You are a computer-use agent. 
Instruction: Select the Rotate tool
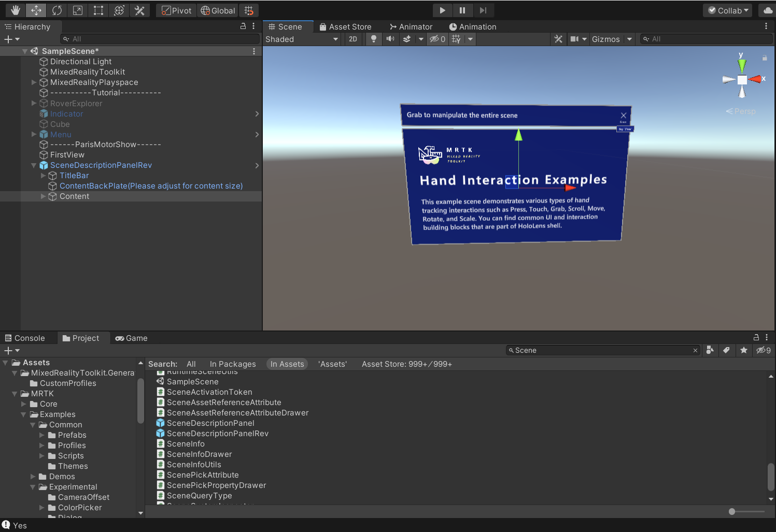coord(57,10)
